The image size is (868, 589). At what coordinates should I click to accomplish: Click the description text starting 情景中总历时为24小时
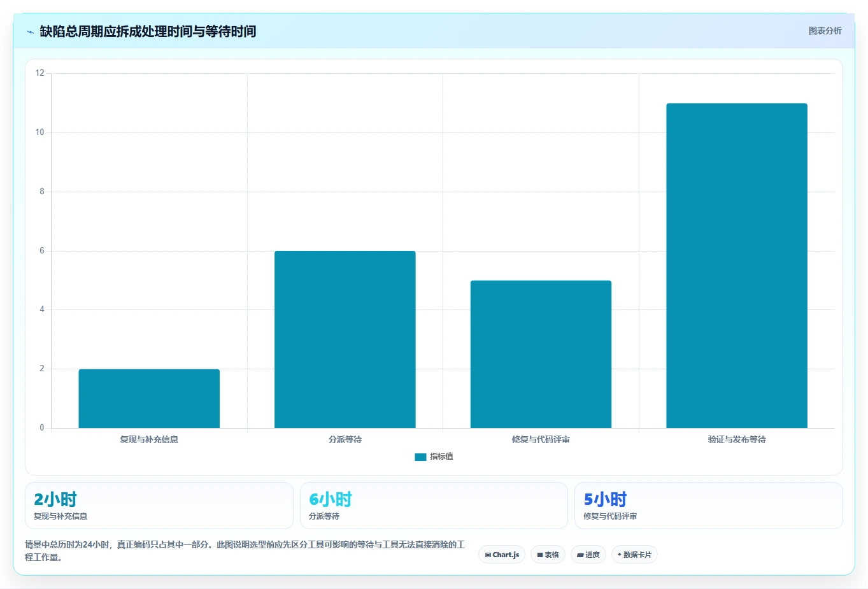click(245, 551)
